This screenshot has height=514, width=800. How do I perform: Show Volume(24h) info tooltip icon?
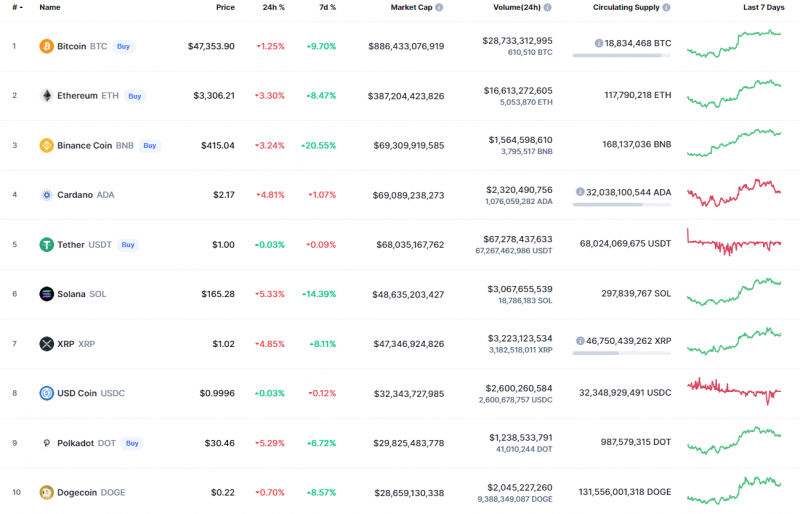(547, 7)
